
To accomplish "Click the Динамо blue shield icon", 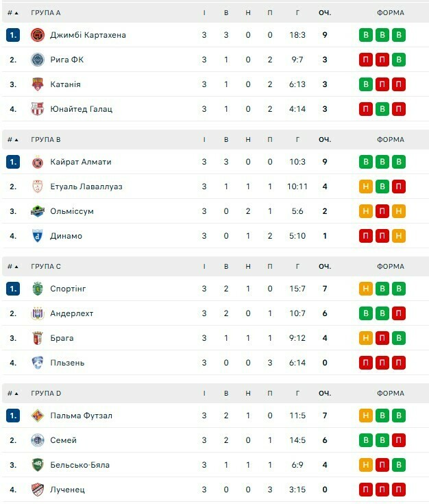I will tap(37, 236).
